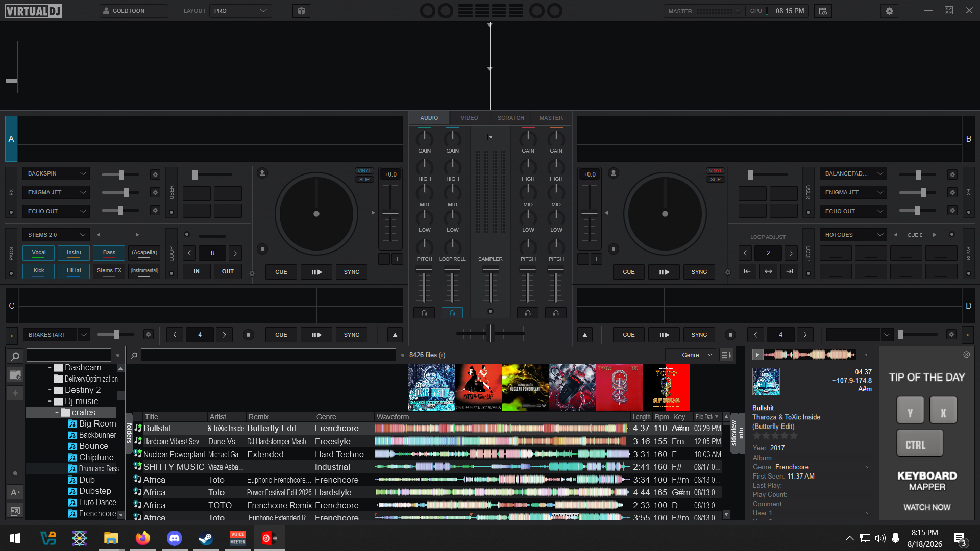Viewport: 980px width, 551px height.
Task: Open the recording clock icon
Action: [823, 11]
